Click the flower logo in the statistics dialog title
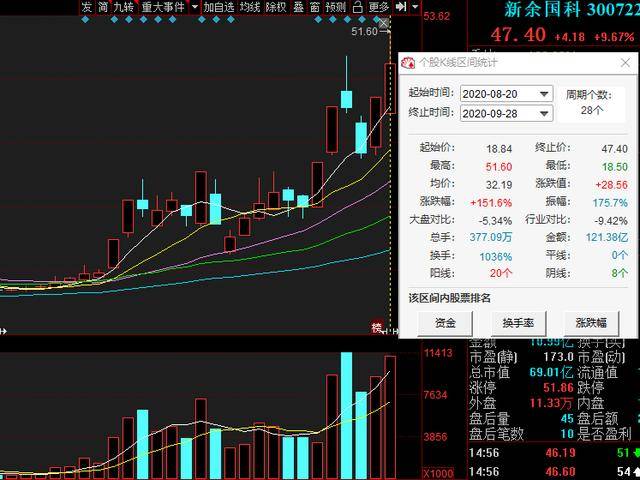Viewport: 640px width, 480px height. [408, 62]
